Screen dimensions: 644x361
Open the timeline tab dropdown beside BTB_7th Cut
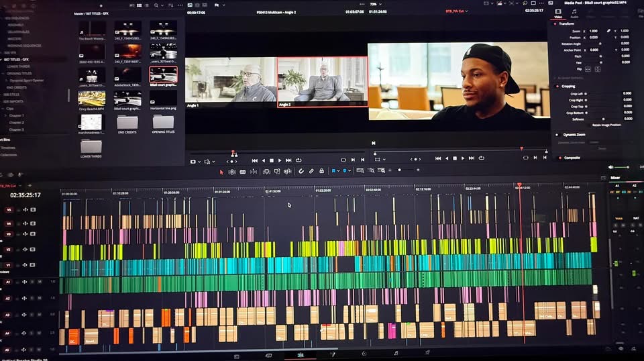point(21,186)
